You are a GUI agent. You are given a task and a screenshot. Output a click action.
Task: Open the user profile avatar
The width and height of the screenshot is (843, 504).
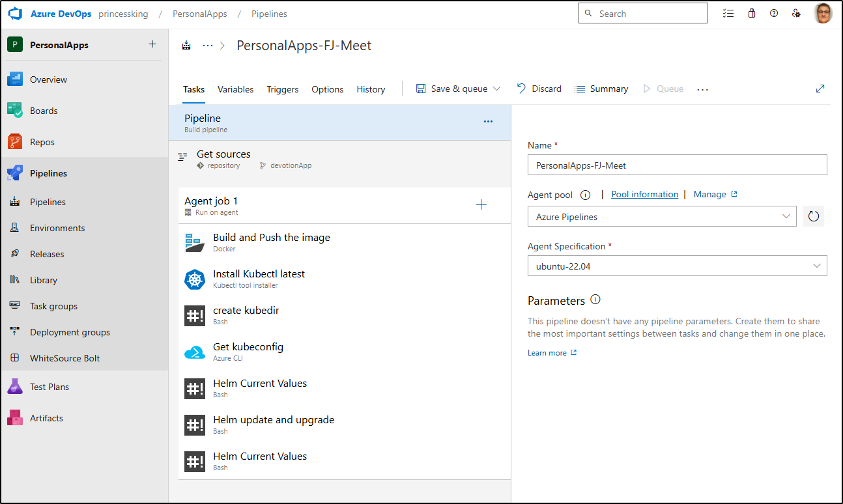(823, 14)
